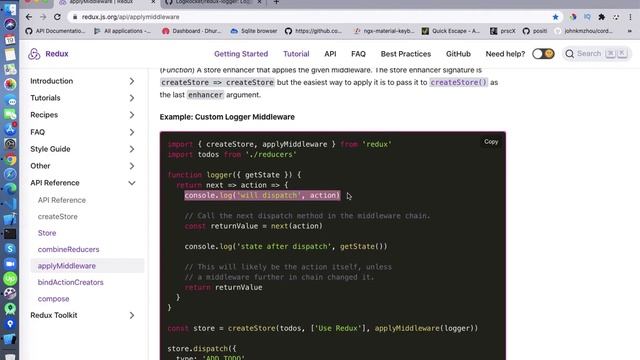Image resolution: width=640 pixels, height=360 pixels.
Task: Click the browser address bar URL
Action: pyautogui.click(x=131, y=17)
